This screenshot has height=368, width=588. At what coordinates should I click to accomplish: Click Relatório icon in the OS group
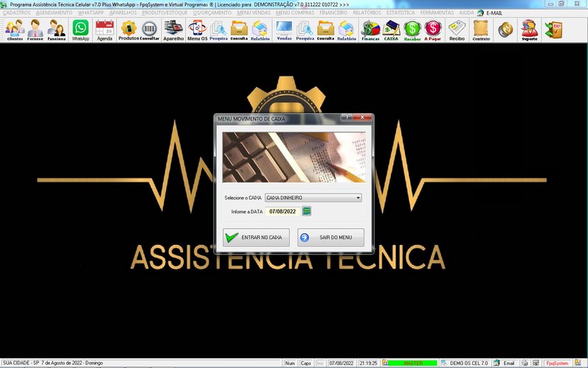260,30
